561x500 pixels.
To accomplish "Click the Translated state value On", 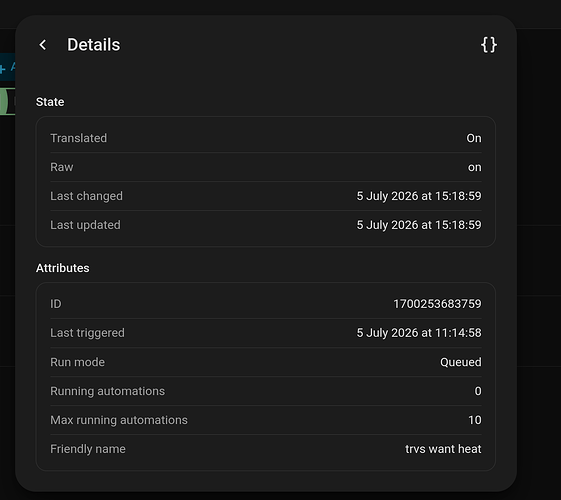I will (x=474, y=138).
